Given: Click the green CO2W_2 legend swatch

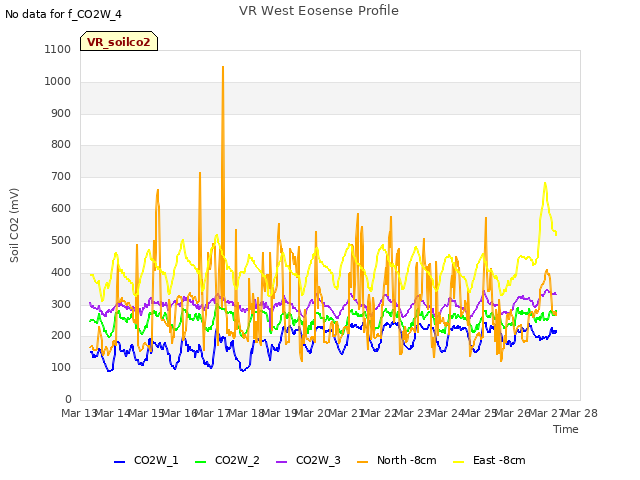Looking at the screenshot, I should tap(200, 462).
